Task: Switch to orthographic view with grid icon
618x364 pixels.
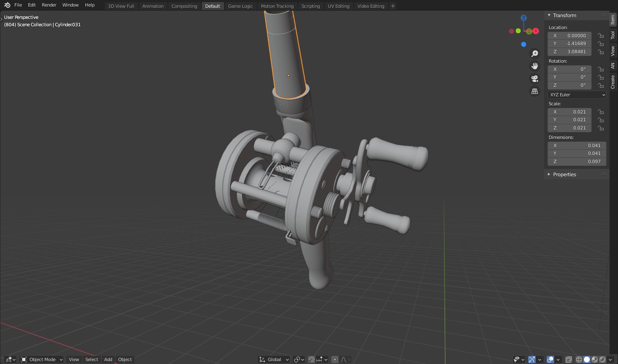Action: (535, 91)
